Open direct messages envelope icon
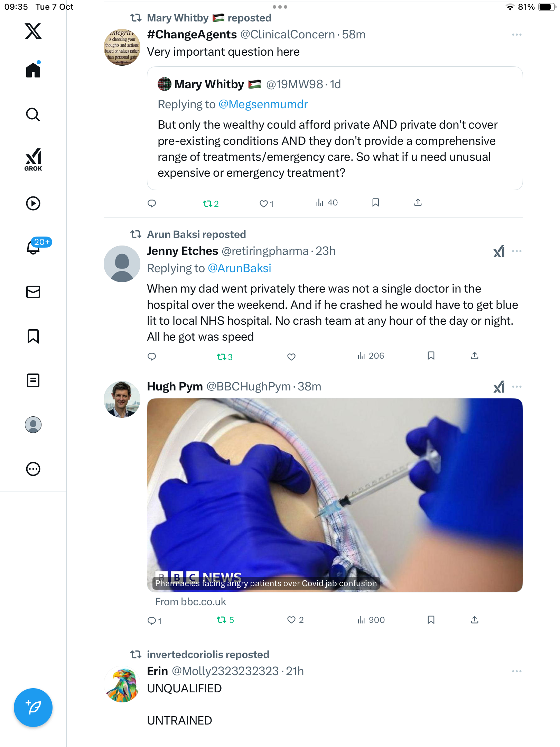Image resolution: width=560 pixels, height=747 pixels. pos(33,292)
